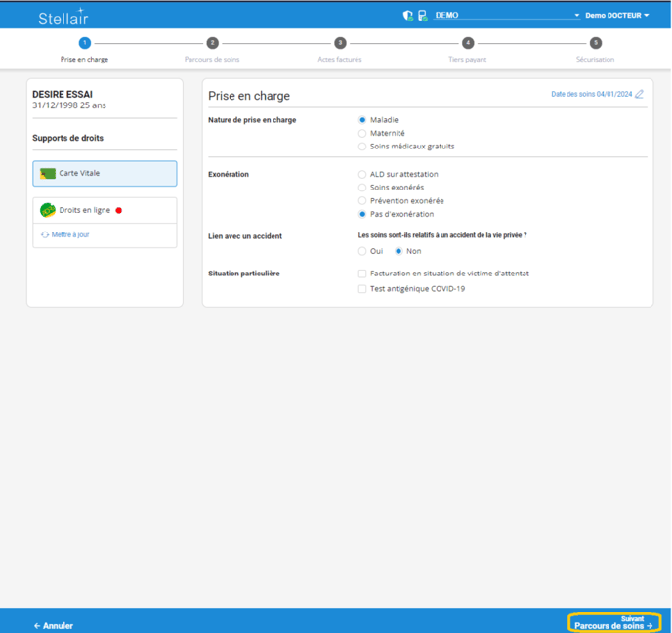Click the Droits en ligne green icon
The width and height of the screenshot is (672, 633).
(x=47, y=210)
